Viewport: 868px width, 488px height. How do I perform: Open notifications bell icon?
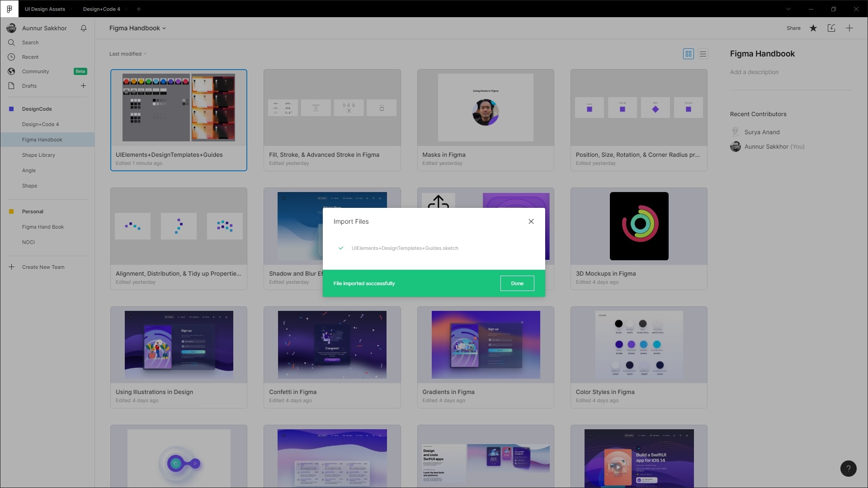(84, 28)
